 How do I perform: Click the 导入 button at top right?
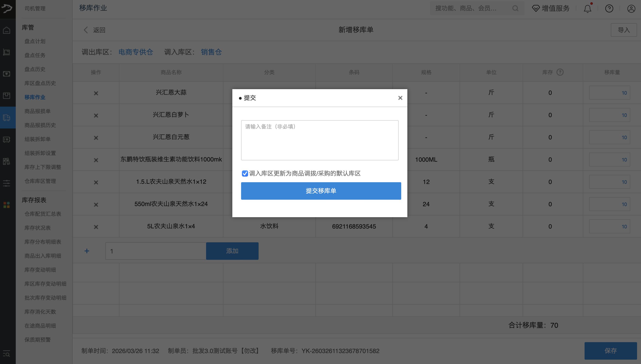point(624,30)
